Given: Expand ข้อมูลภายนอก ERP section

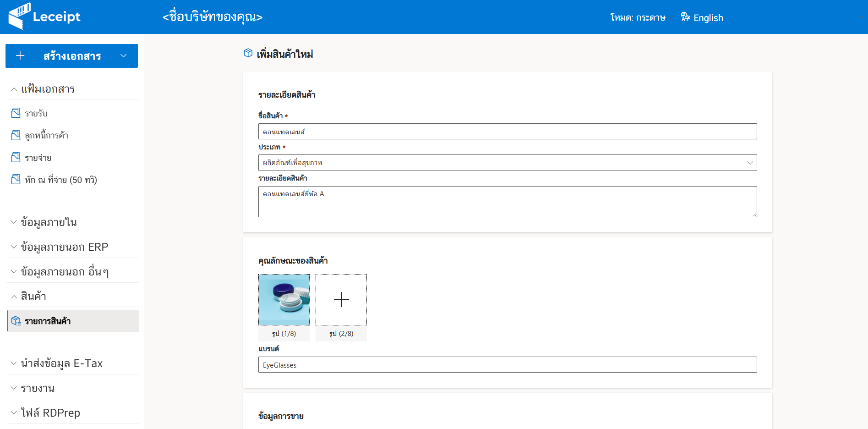Looking at the screenshot, I should (73, 247).
